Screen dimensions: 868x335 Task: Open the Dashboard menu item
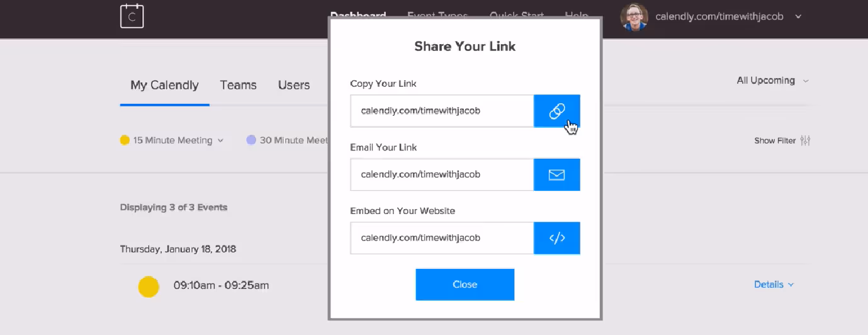click(x=358, y=14)
